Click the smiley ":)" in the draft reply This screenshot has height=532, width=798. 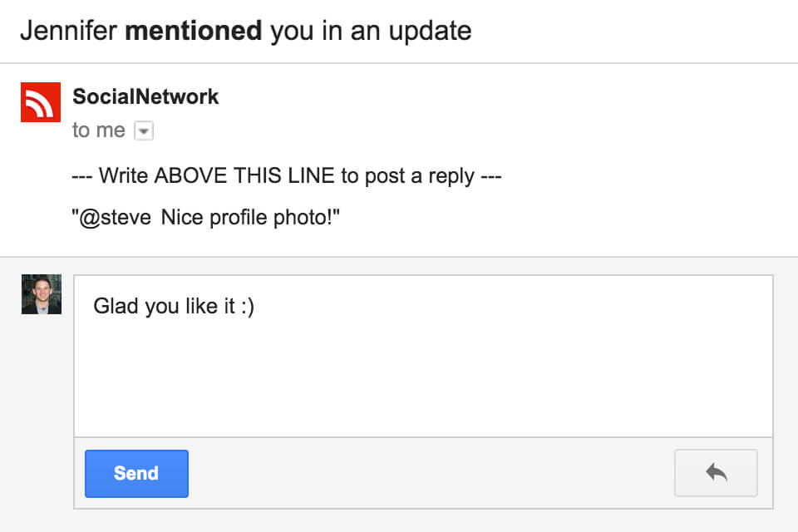coord(245,306)
